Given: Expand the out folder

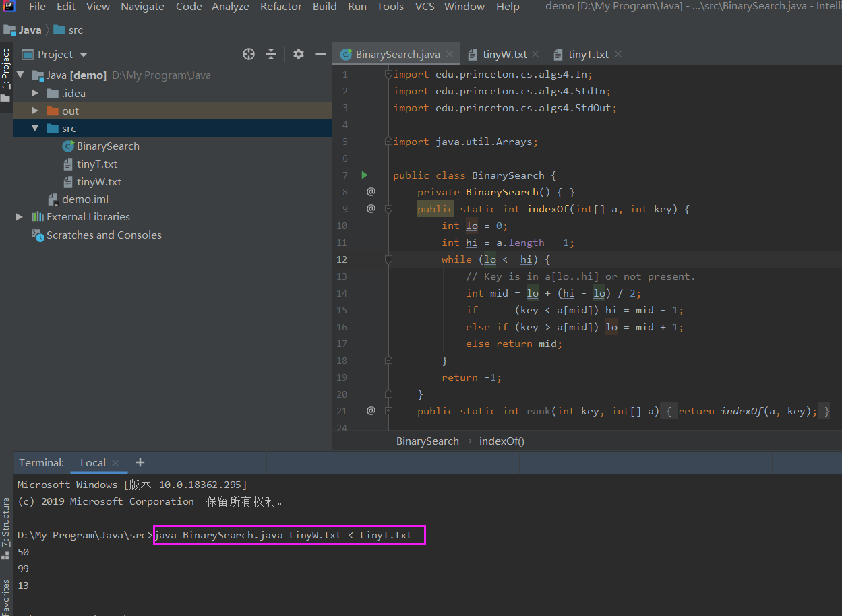Looking at the screenshot, I should coord(35,111).
